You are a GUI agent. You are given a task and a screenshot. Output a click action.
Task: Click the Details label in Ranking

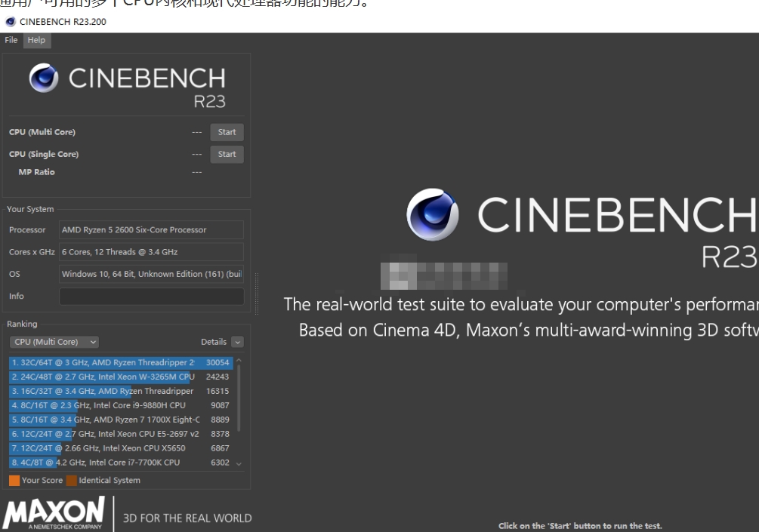click(x=214, y=342)
